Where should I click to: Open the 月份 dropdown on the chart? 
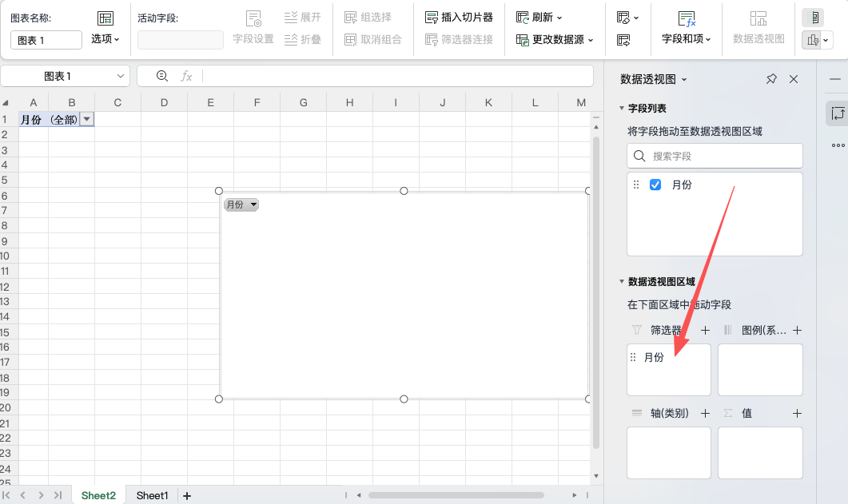pyautogui.click(x=253, y=204)
